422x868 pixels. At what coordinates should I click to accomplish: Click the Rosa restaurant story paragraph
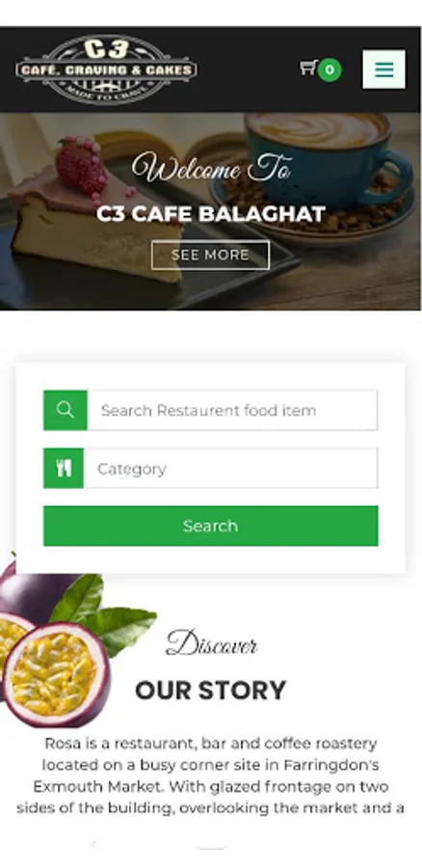(211, 775)
